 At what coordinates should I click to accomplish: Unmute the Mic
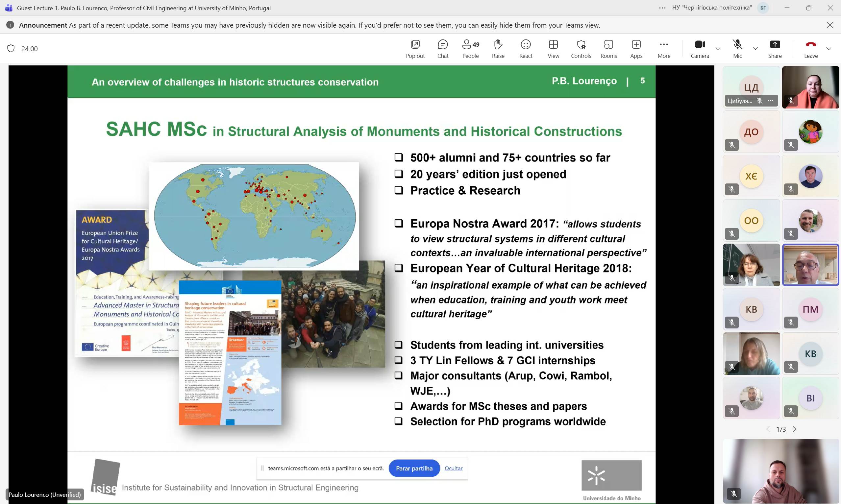point(737,49)
